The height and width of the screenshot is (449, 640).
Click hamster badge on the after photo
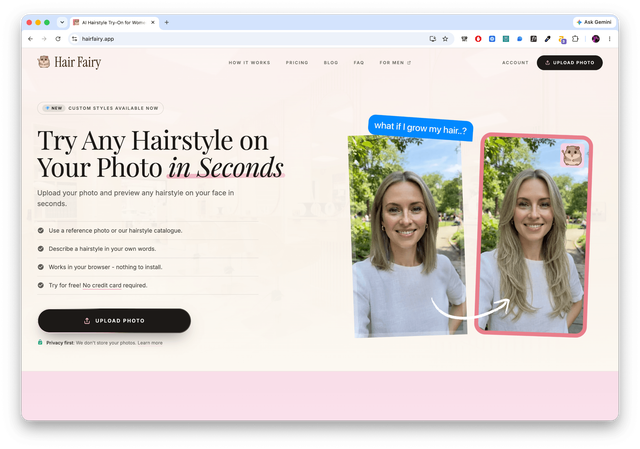click(572, 155)
